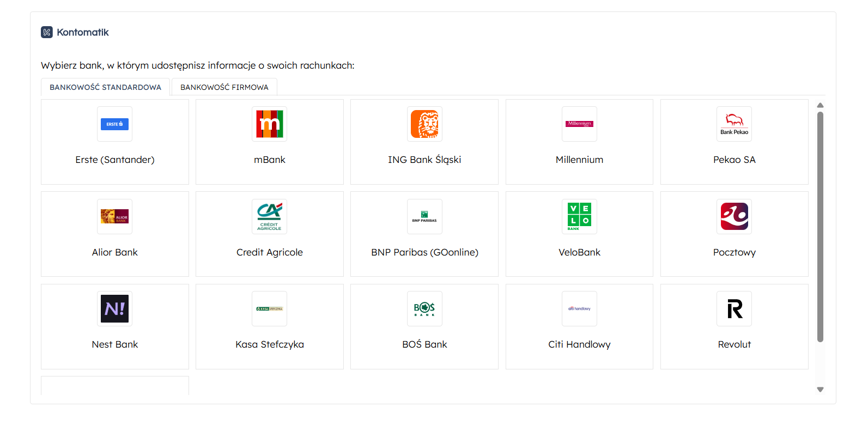
Task: Select the Pocztowy label
Action: [734, 252]
